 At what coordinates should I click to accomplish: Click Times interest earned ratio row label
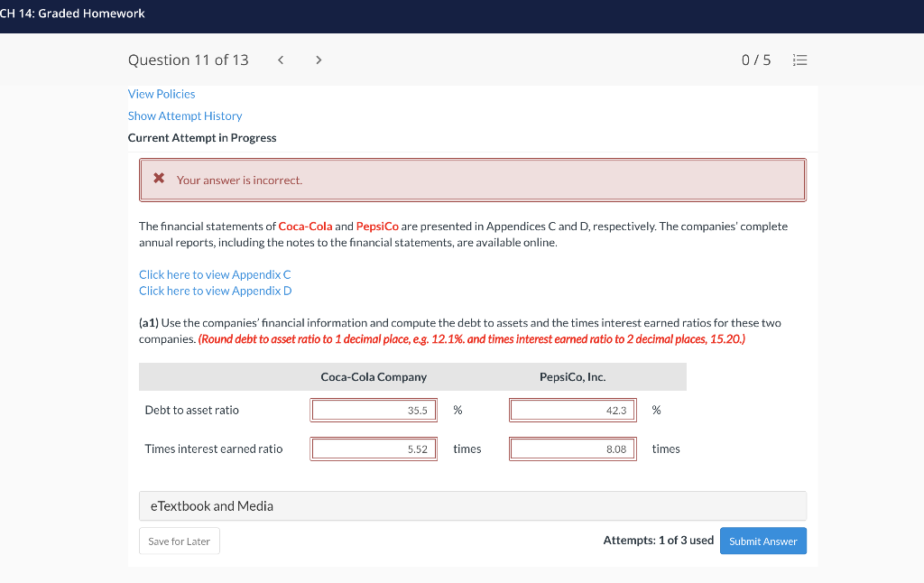(214, 449)
